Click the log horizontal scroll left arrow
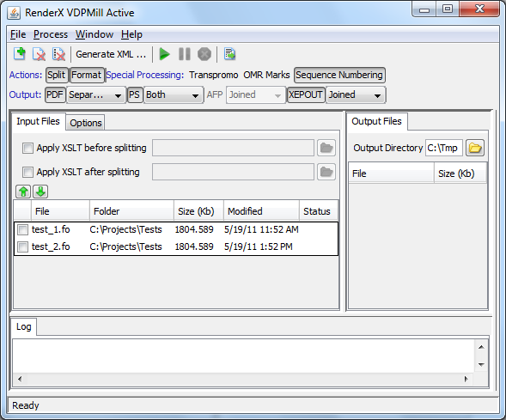 coord(20,380)
